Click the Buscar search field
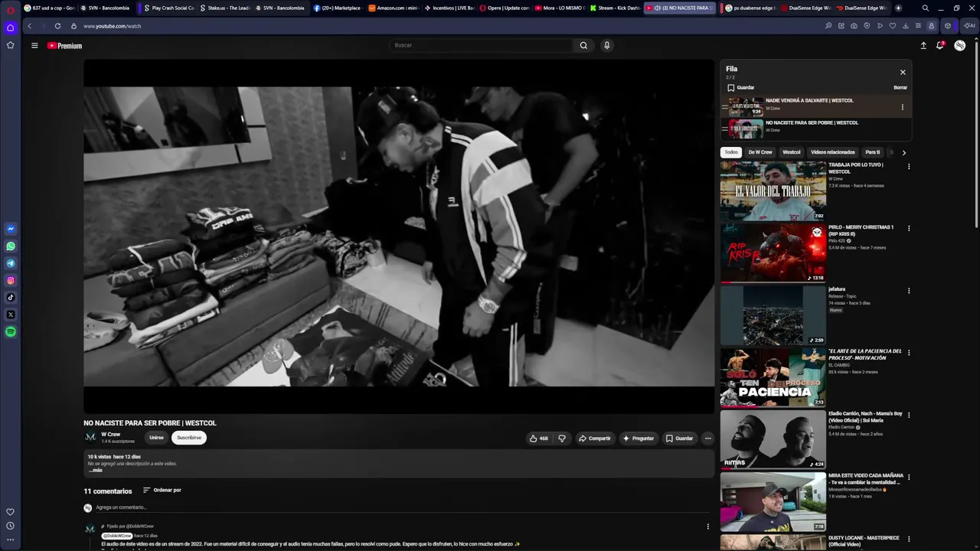This screenshot has width=980, height=551. (481, 45)
